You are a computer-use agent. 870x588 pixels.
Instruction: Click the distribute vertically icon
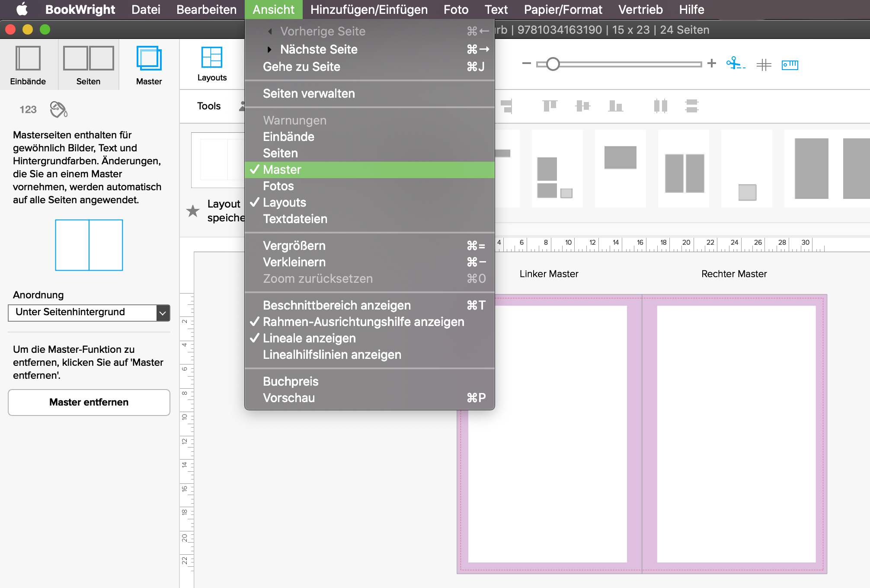pos(692,105)
